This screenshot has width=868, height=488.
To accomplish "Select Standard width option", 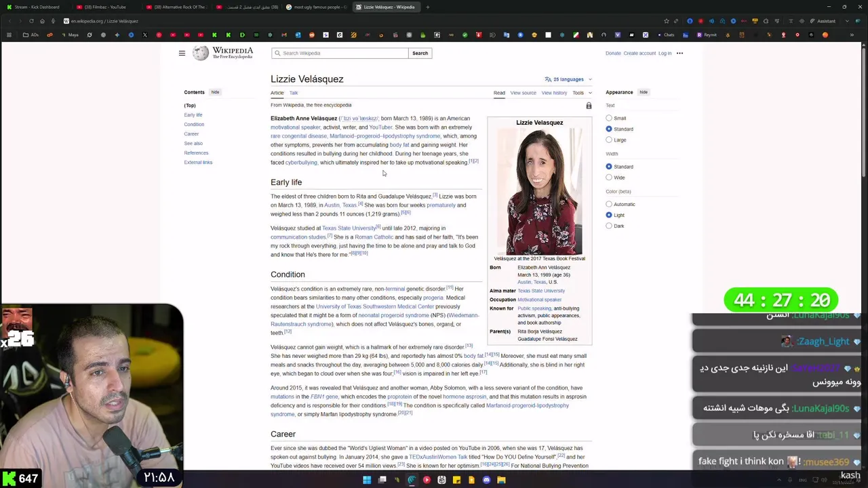I will coord(609,167).
